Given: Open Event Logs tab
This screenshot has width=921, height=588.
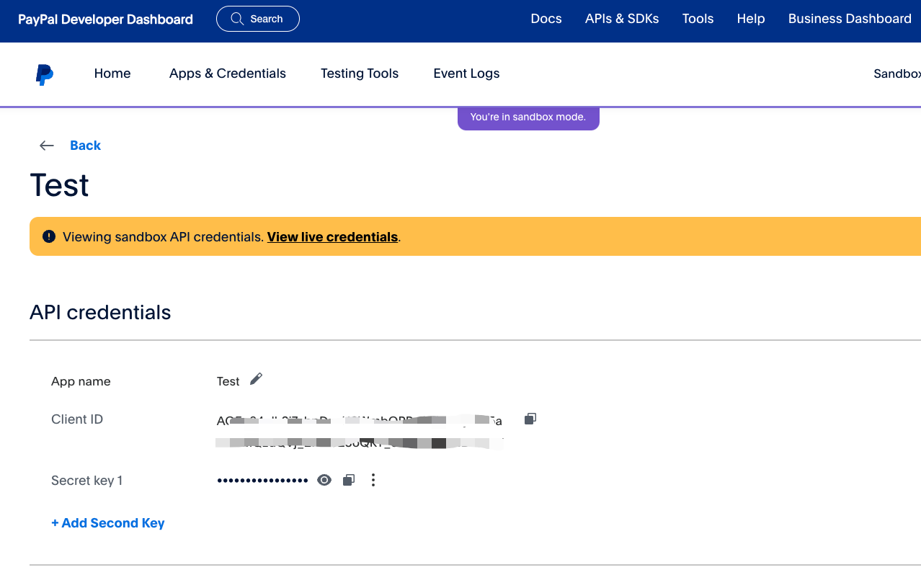Looking at the screenshot, I should tap(466, 73).
